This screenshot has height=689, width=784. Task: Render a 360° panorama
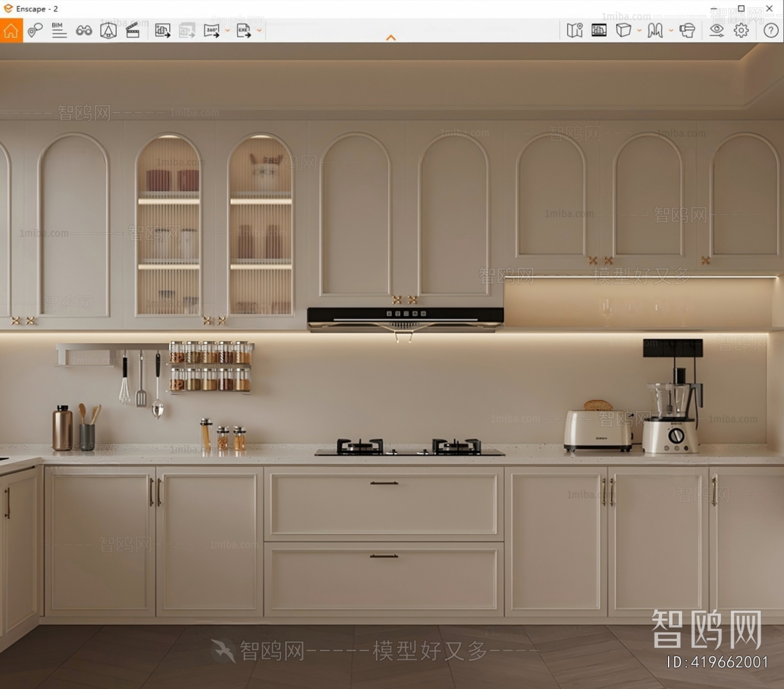pos(212,31)
